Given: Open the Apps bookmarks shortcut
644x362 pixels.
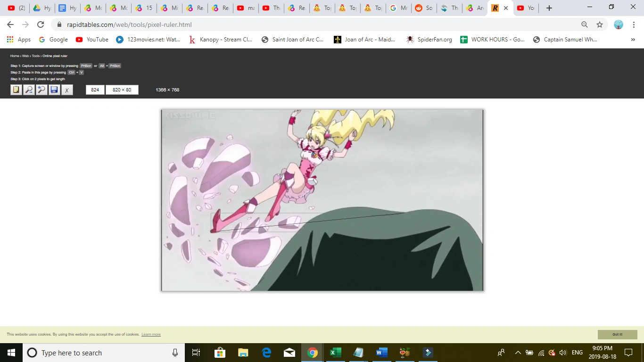Looking at the screenshot, I should pyautogui.click(x=19, y=40).
